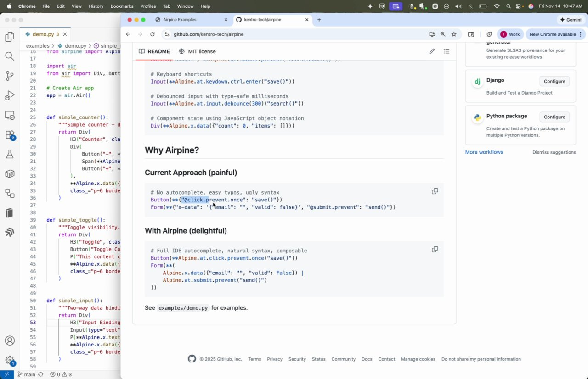This screenshot has height=379, width=588.
Task: Click the site information icon in address bar
Action: pos(167,34)
